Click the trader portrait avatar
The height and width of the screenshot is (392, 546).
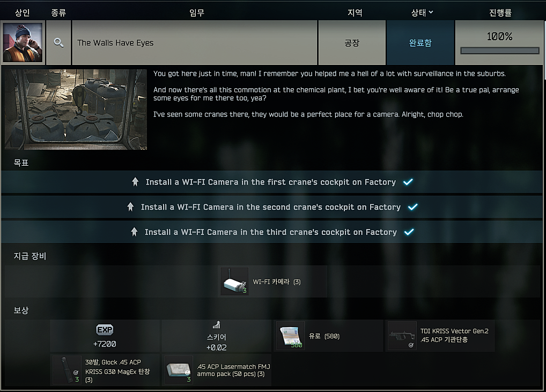click(23, 42)
